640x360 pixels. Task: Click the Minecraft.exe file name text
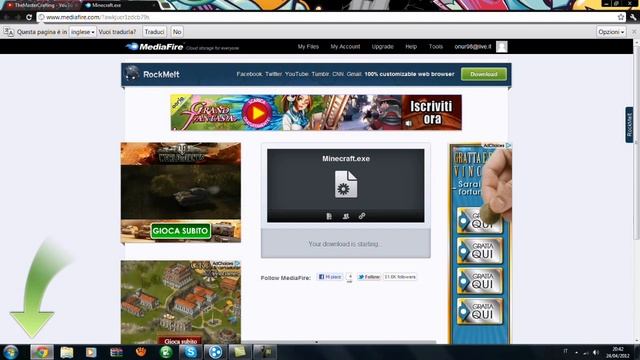(x=346, y=159)
